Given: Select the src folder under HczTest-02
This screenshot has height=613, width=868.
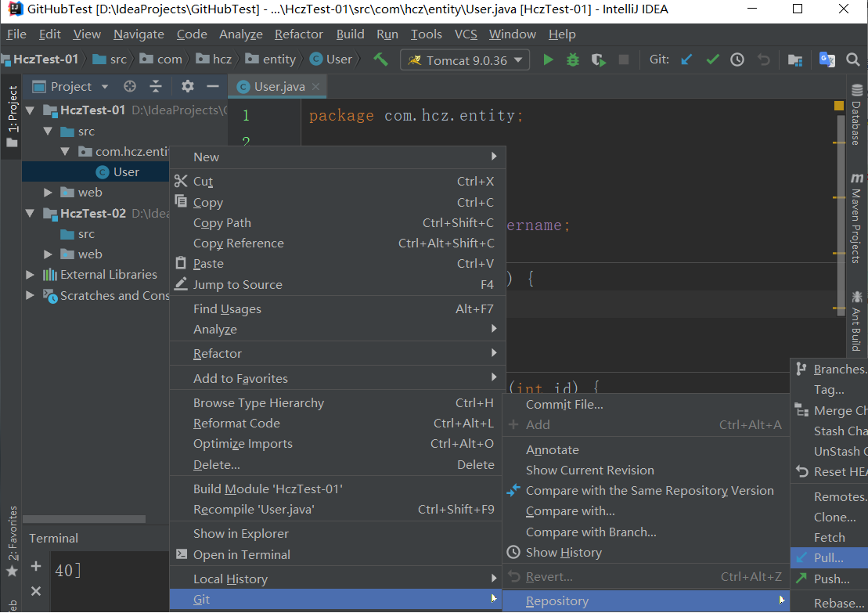Looking at the screenshot, I should (77, 233).
